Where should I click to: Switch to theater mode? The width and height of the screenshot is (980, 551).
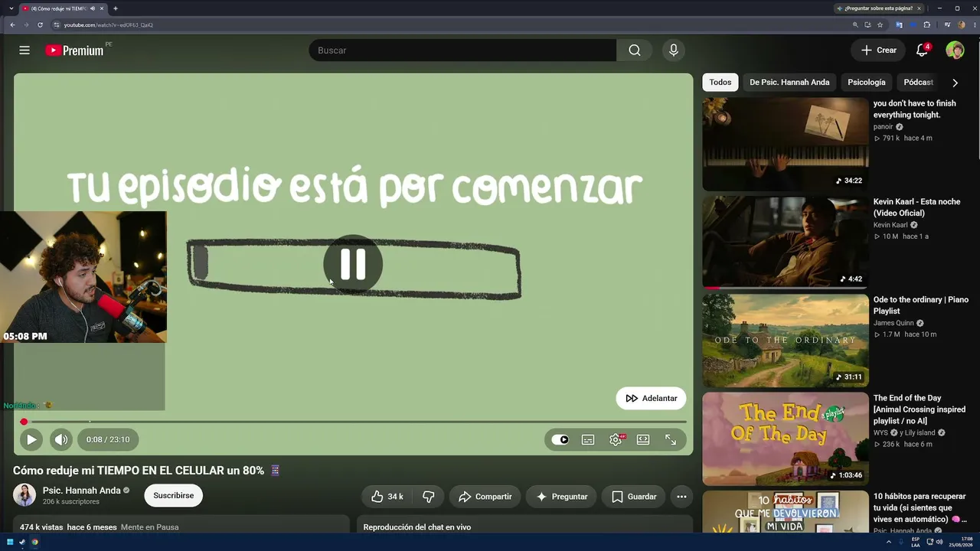click(x=643, y=440)
